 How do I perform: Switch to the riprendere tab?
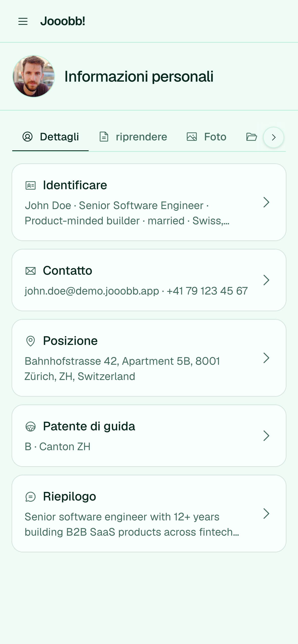[x=133, y=137]
